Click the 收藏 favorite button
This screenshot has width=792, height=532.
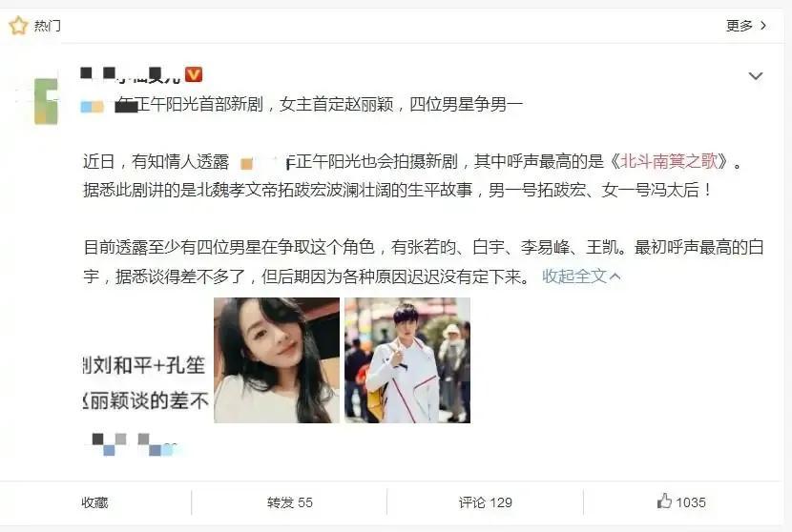(95, 502)
